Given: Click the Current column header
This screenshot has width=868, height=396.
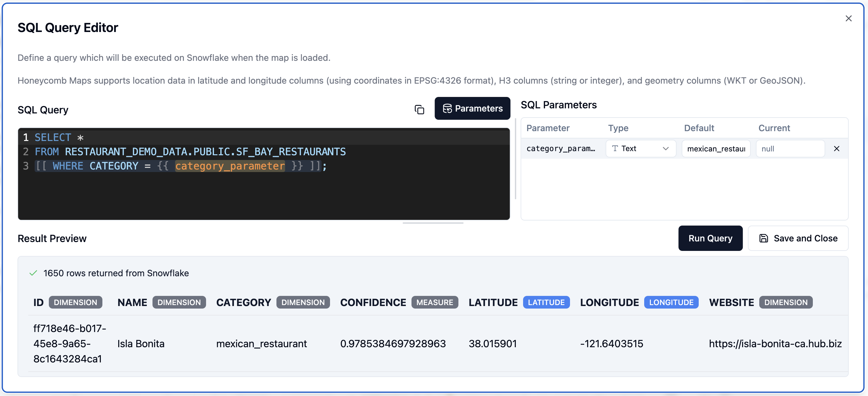Looking at the screenshot, I should point(774,128).
